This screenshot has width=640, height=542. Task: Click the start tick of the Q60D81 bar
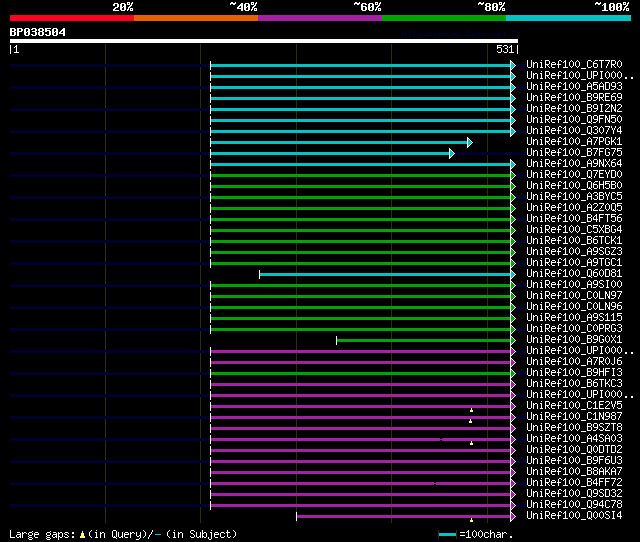(260, 275)
